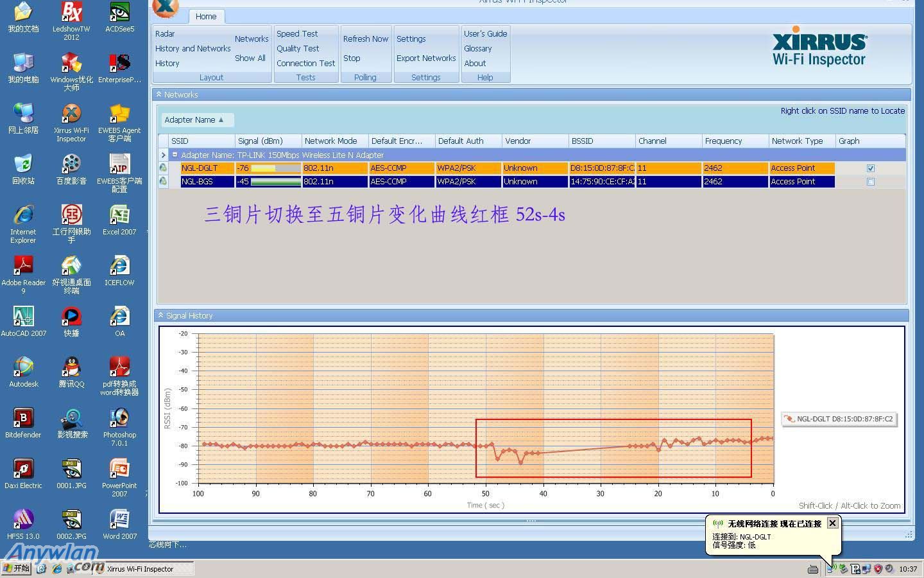Click the NGL-DGLT row network status icon
The height and width of the screenshot is (578, 924).
pos(163,168)
